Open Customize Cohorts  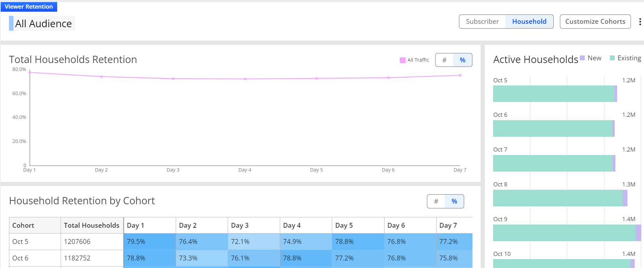click(x=595, y=21)
